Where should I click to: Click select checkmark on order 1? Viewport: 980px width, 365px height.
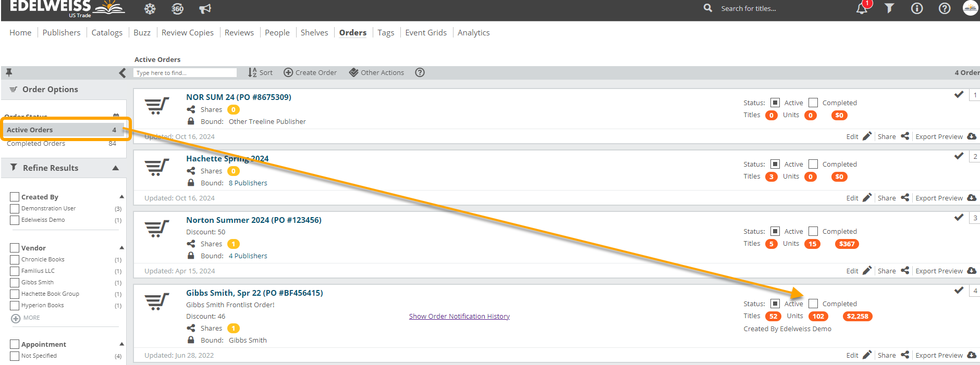point(959,94)
